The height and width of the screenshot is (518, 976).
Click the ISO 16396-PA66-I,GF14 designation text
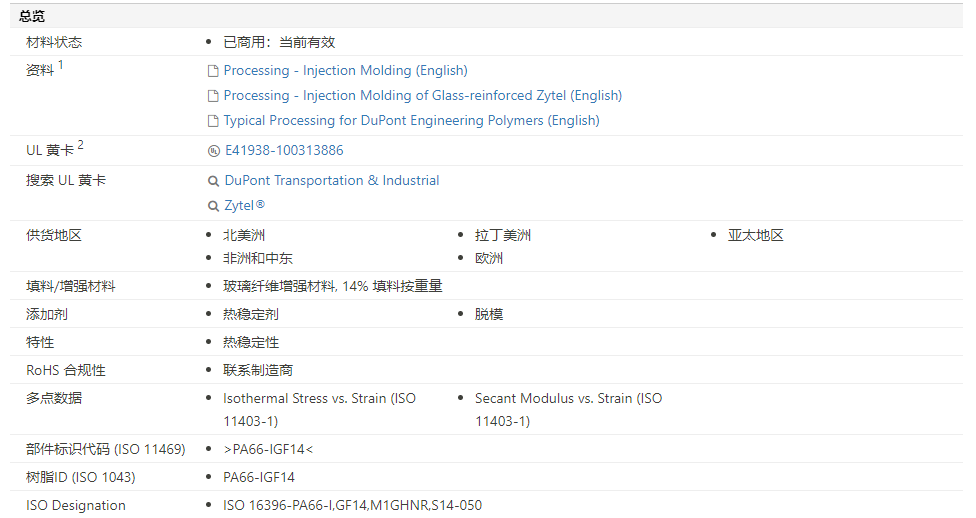[x=352, y=505]
